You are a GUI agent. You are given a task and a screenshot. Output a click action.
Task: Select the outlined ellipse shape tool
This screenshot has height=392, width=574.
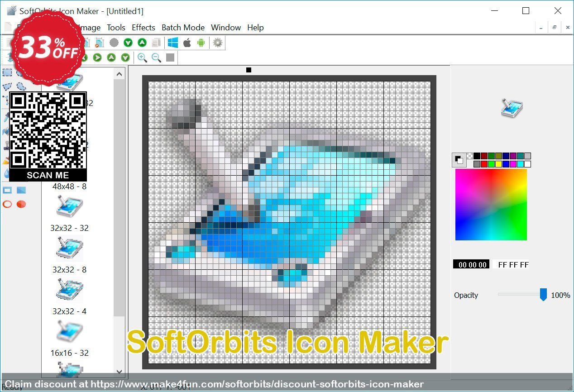click(x=7, y=204)
